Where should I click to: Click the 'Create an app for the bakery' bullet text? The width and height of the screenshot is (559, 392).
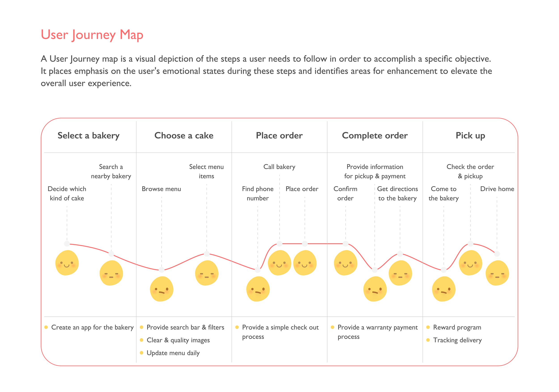point(93,327)
